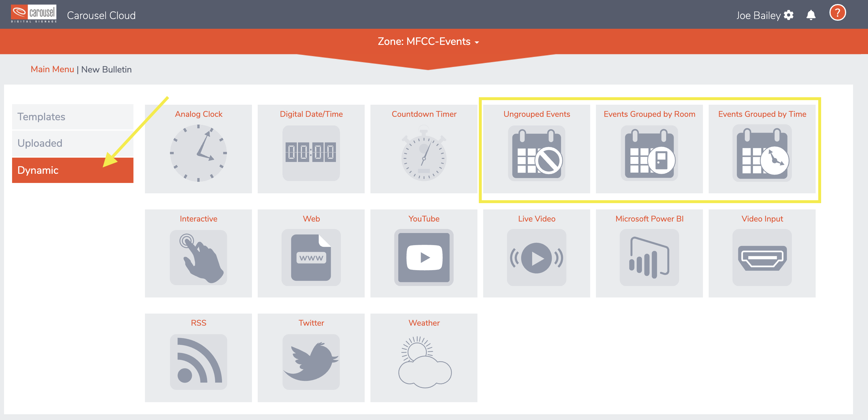The width and height of the screenshot is (868, 420).
Task: Click the Carousel logo
Action: (33, 14)
